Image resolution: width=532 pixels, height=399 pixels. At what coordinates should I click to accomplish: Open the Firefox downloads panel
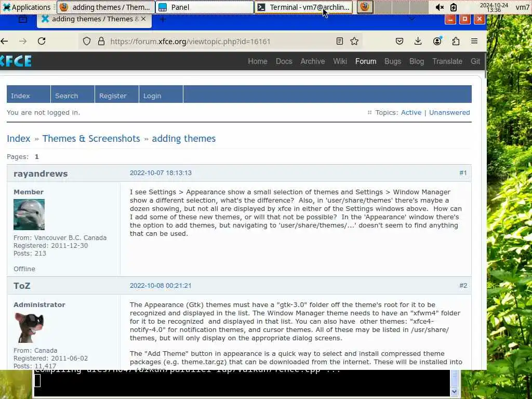point(418,42)
